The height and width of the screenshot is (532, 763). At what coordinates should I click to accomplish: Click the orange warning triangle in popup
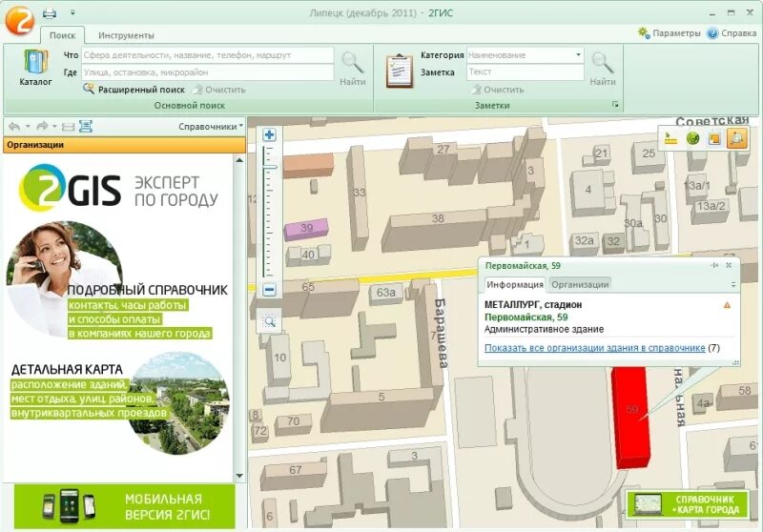(727, 305)
